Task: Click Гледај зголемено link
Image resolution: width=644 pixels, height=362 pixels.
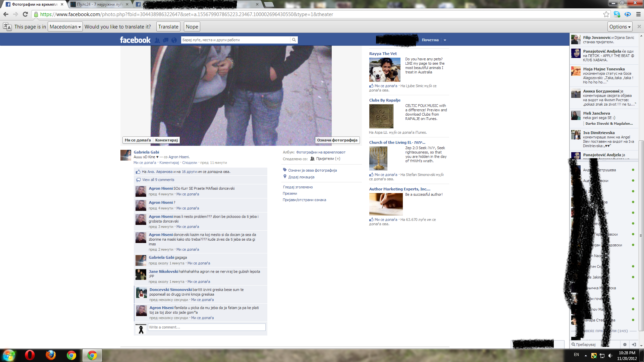Action: (298, 187)
